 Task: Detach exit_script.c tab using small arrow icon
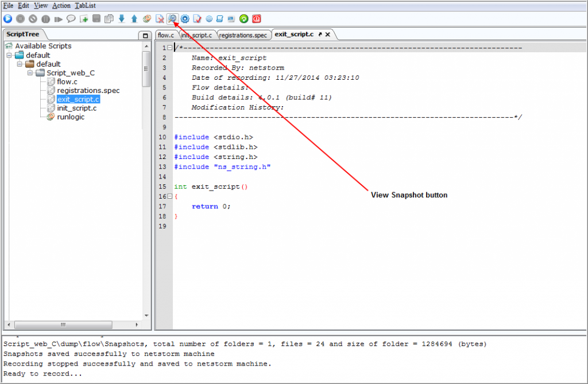320,34
